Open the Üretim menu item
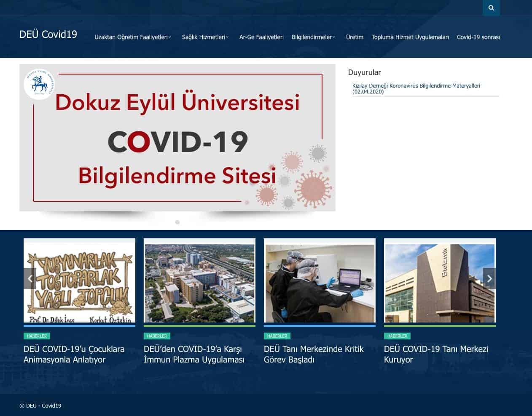The image size is (532, 416). [355, 37]
